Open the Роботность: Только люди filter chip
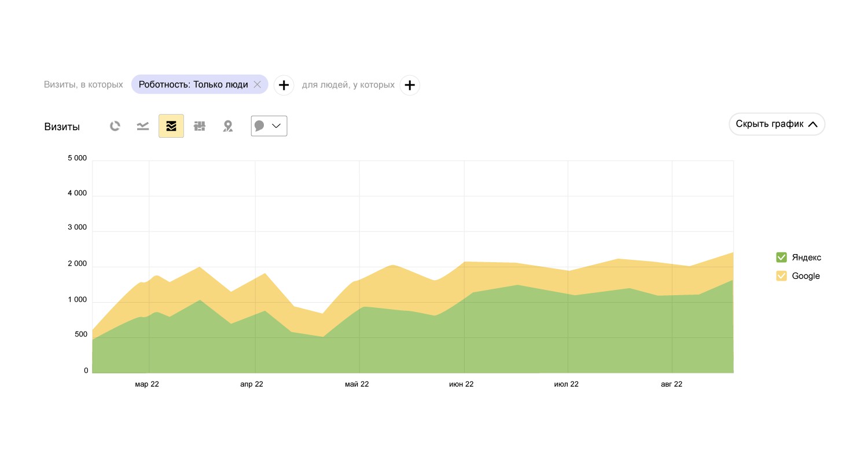 (193, 84)
